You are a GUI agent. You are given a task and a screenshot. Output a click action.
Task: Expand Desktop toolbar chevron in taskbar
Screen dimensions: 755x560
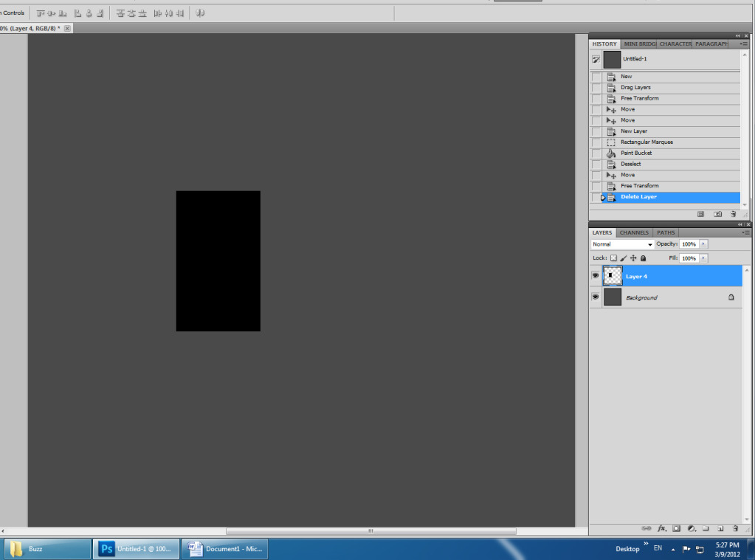(x=646, y=544)
